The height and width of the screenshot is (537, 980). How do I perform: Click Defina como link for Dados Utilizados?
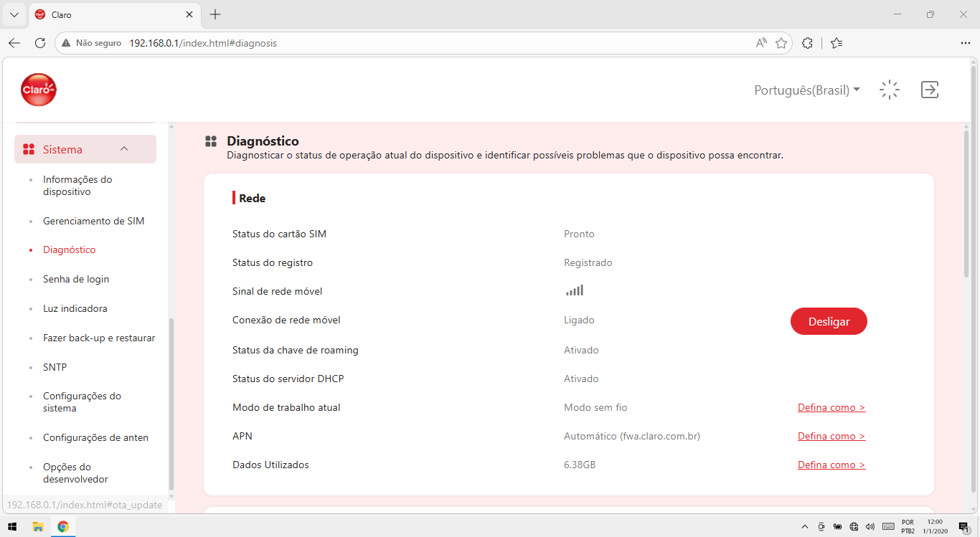[x=831, y=465]
